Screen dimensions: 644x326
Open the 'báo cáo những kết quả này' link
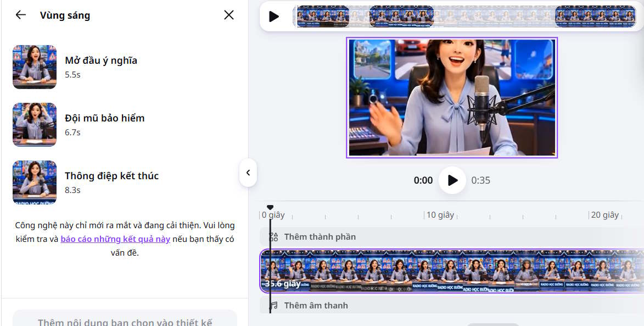(115, 239)
